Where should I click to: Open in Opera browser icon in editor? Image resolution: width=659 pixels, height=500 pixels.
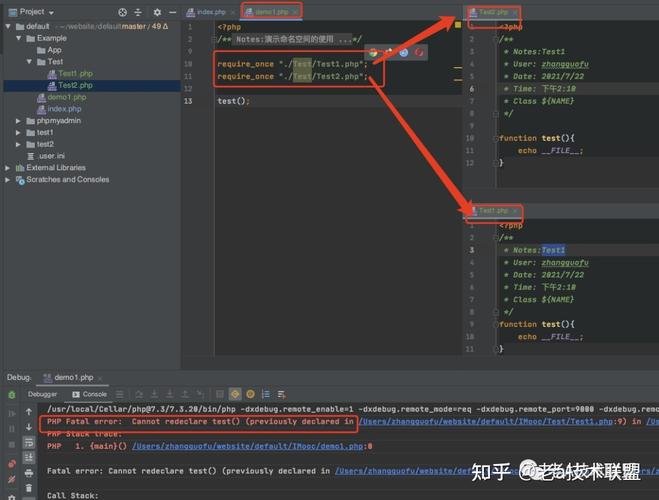(419, 53)
